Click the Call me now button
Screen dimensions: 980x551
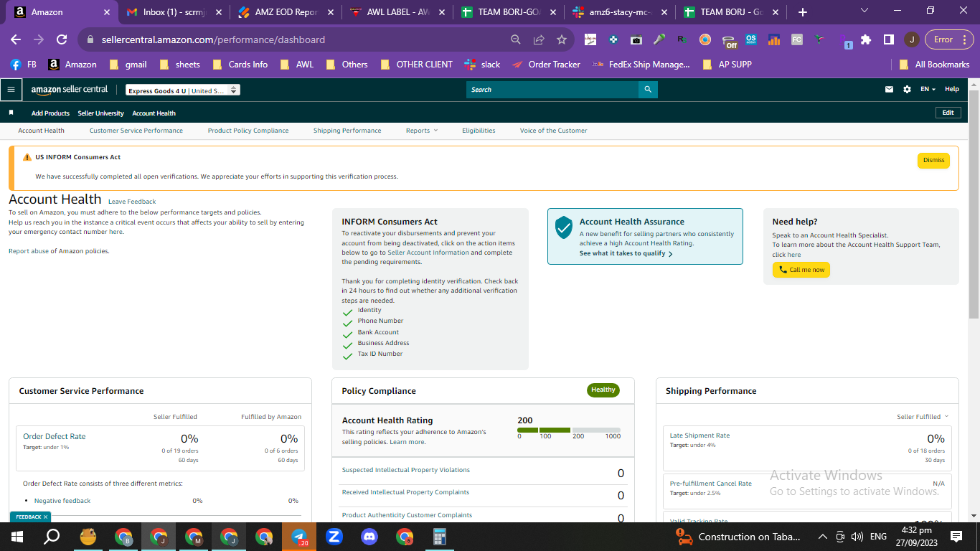(x=801, y=270)
